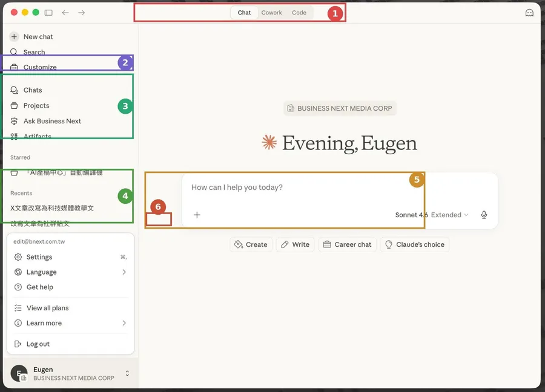Expand the Learn more submenu

[x=124, y=323]
